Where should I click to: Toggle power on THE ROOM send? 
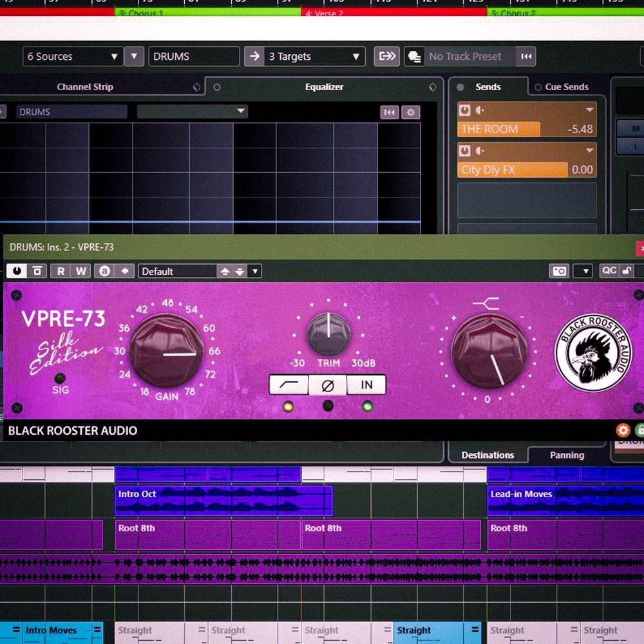pos(464,110)
